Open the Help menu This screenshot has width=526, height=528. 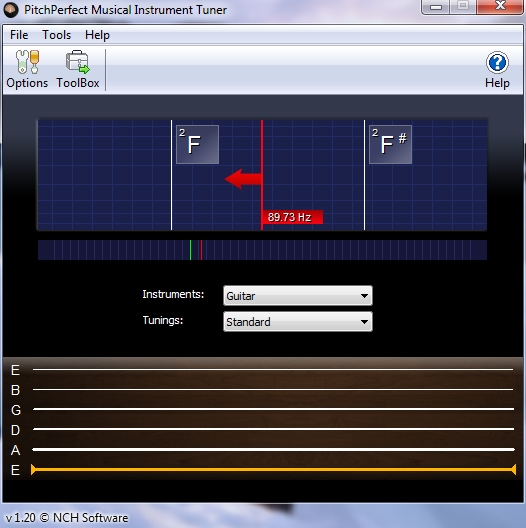click(x=97, y=35)
